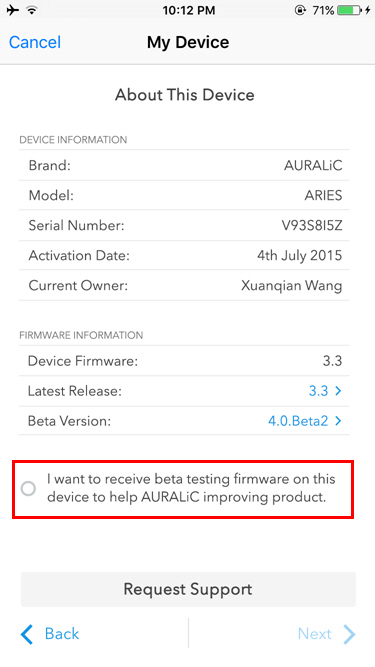The width and height of the screenshot is (375, 667).
Task: Cancel the My Device setup
Action: [35, 42]
